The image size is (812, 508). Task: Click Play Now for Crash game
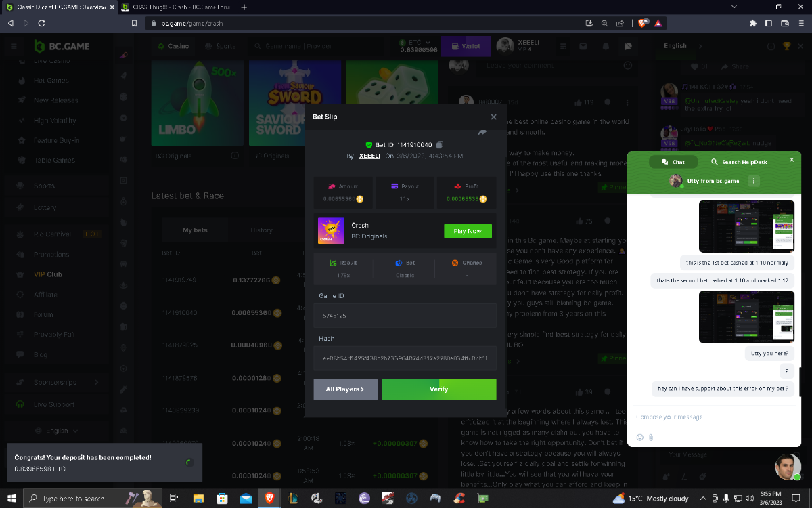pyautogui.click(x=468, y=231)
